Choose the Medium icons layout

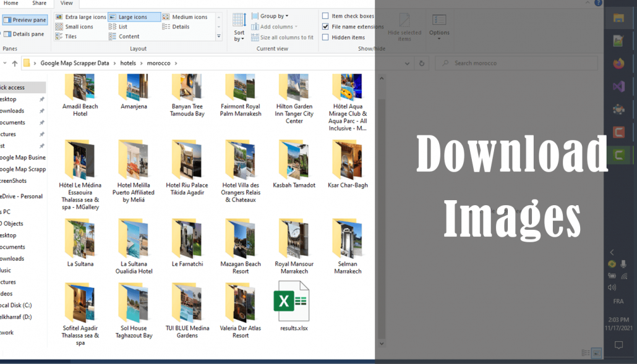coord(186,17)
